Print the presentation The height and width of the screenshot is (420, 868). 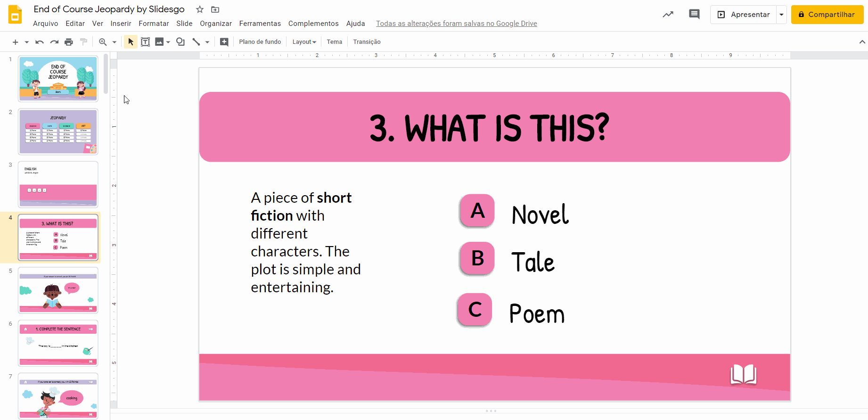(x=69, y=42)
